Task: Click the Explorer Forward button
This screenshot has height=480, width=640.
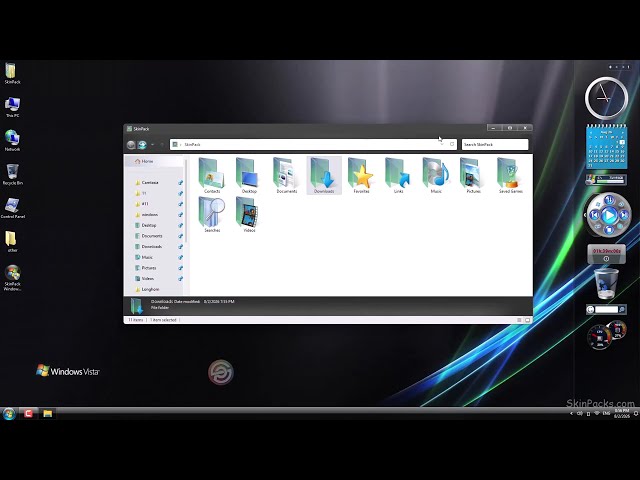Action: [x=142, y=144]
